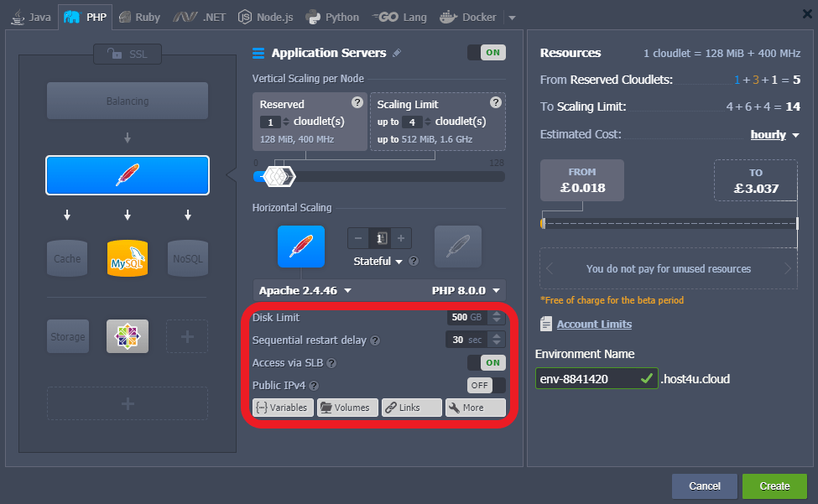The image size is (818, 504).
Task: Open the Volumes button
Action: [x=347, y=408]
